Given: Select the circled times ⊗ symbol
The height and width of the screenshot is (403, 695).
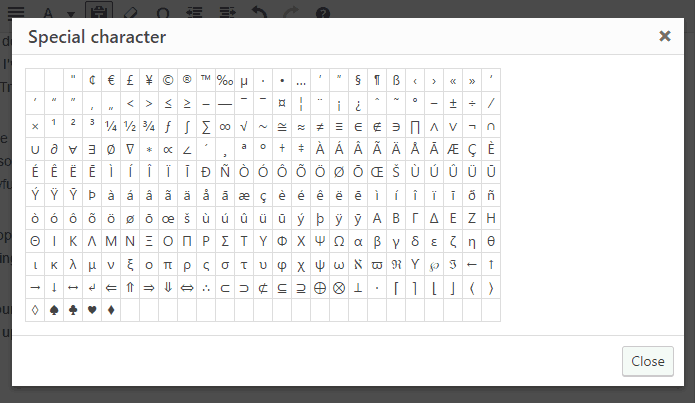Looking at the screenshot, I should pos(339,288).
